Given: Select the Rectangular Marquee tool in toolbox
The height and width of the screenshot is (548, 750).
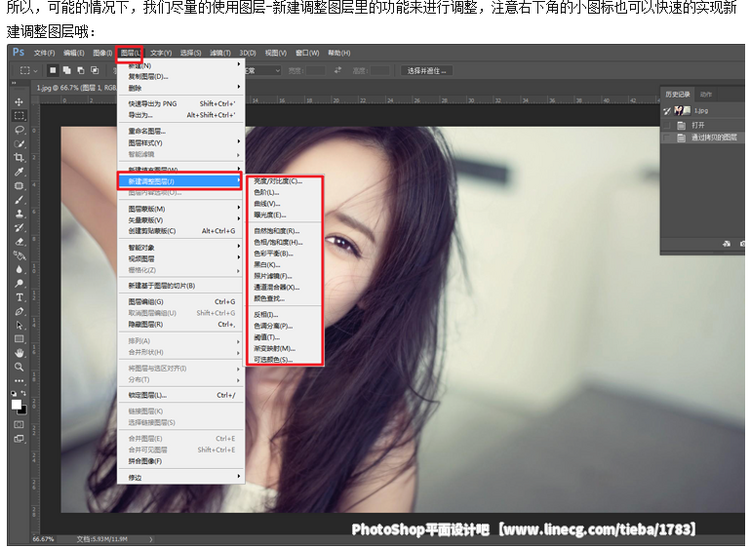Looking at the screenshot, I should [x=19, y=116].
